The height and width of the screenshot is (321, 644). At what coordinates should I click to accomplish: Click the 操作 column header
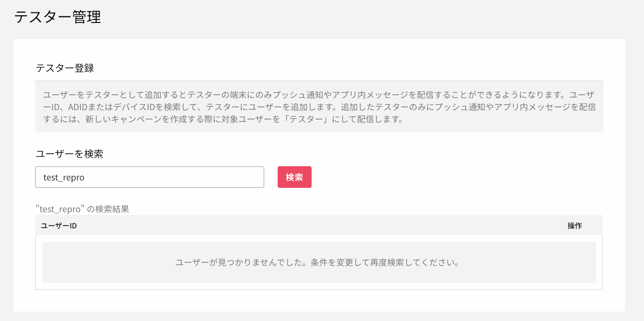coord(575,226)
